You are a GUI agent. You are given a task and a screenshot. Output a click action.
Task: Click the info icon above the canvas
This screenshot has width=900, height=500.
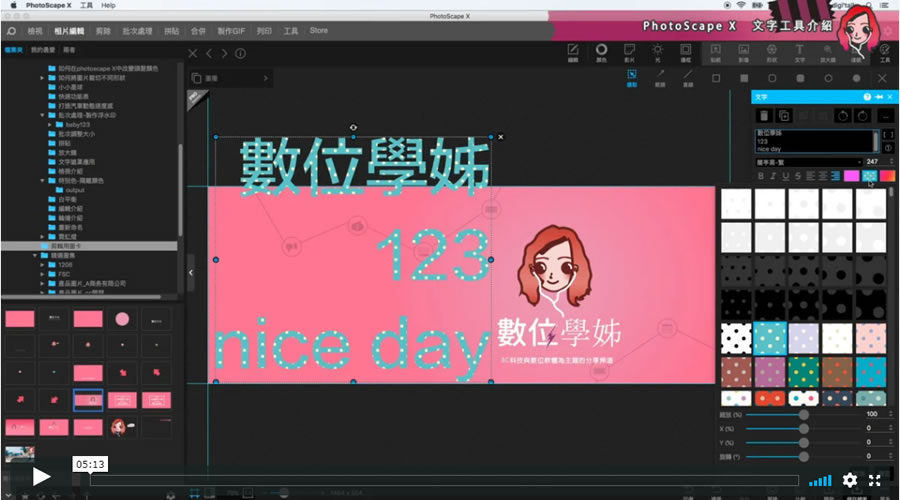241,53
